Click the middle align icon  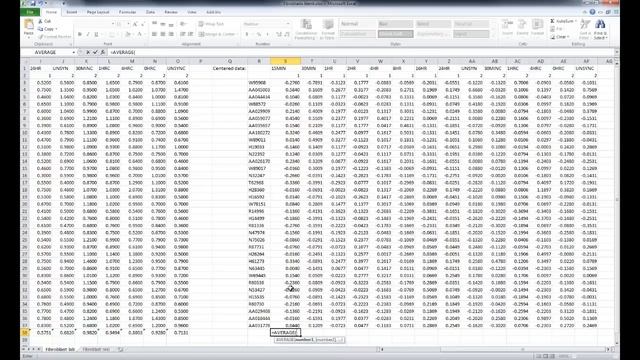163,24
